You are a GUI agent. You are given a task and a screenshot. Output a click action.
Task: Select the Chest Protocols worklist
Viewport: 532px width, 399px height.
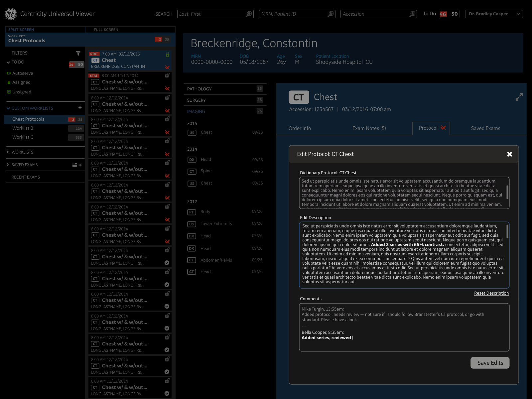click(44, 119)
